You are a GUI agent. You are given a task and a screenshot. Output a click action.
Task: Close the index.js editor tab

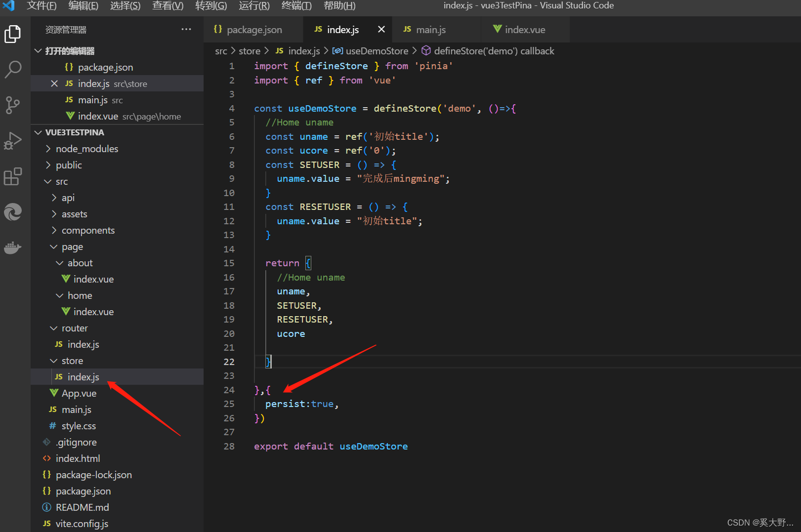pos(381,30)
